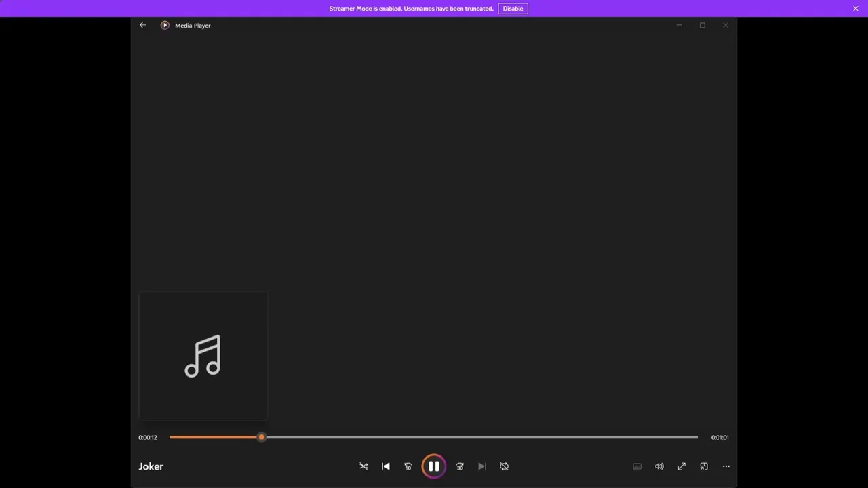Click the dimmed next track button
The height and width of the screenshot is (488, 868).
click(x=481, y=466)
